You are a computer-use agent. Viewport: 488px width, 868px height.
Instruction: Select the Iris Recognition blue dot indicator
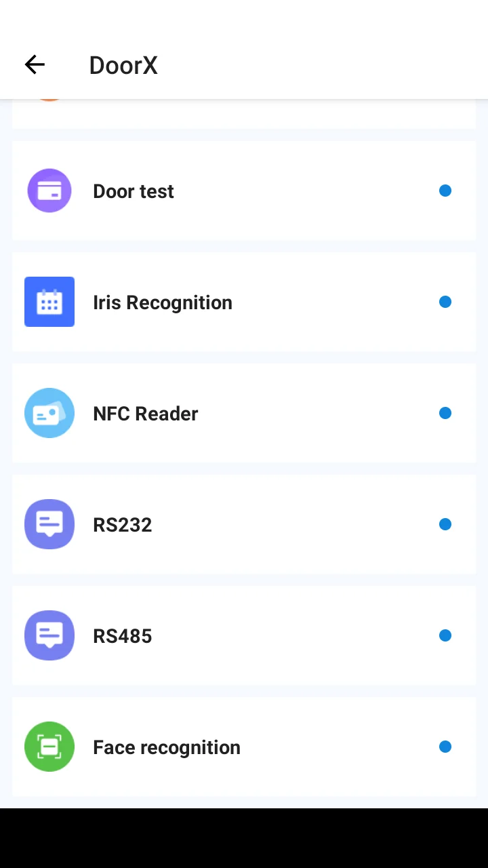click(445, 302)
